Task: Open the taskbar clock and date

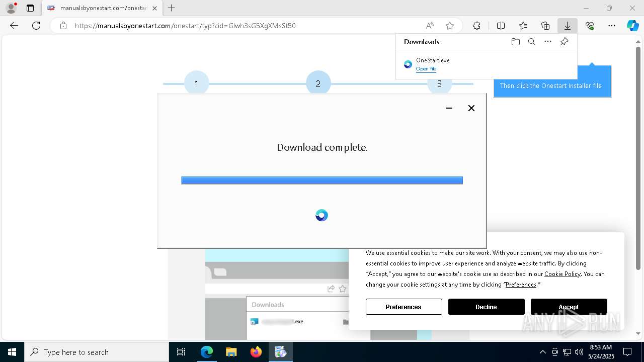Action: click(x=601, y=352)
